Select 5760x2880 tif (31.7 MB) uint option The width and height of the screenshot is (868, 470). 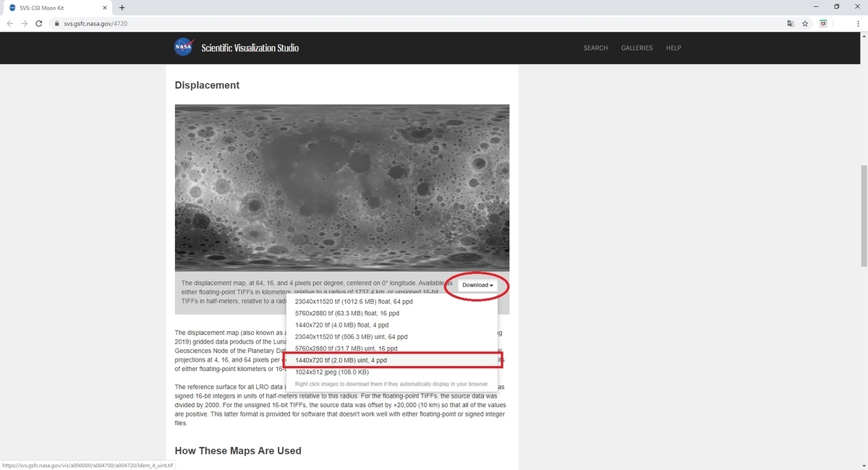pos(391,348)
